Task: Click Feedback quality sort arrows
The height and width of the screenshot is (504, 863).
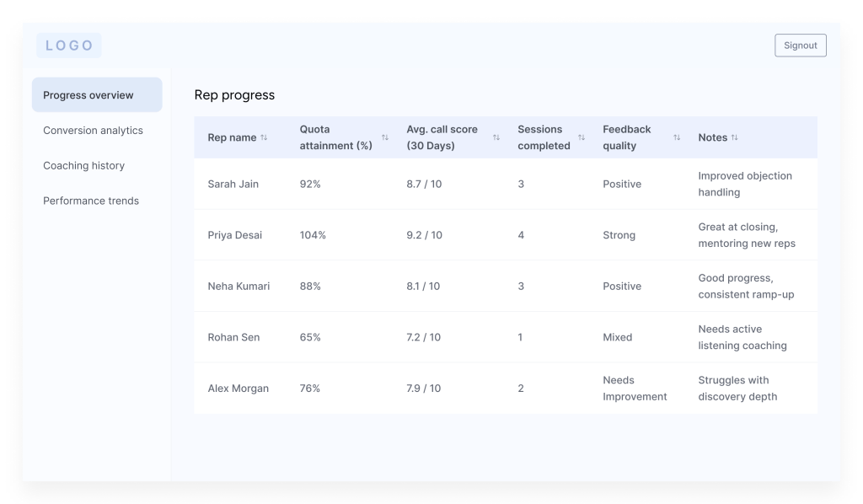Action: (677, 137)
